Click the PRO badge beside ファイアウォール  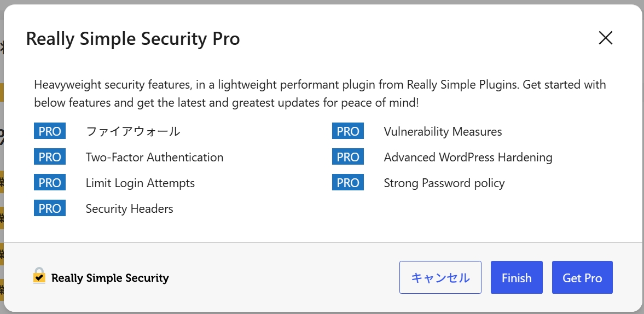[x=50, y=131]
